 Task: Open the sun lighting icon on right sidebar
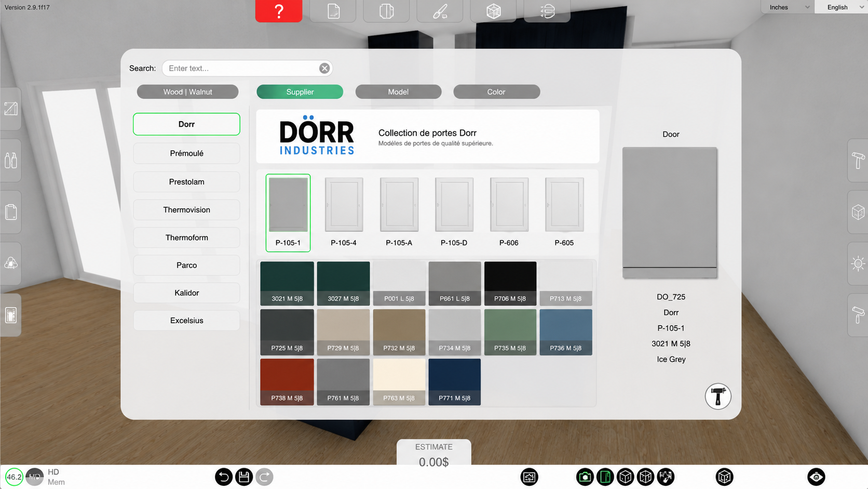click(858, 263)
